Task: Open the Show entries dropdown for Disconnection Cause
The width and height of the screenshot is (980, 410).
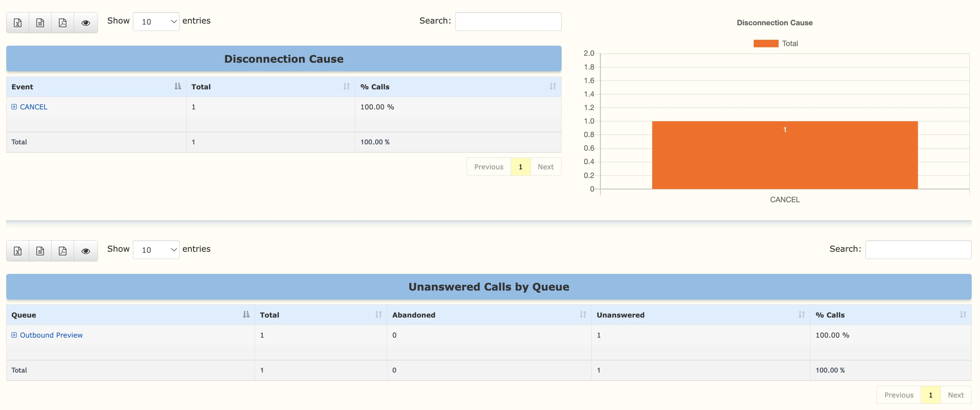Action: tap(156, 21)
